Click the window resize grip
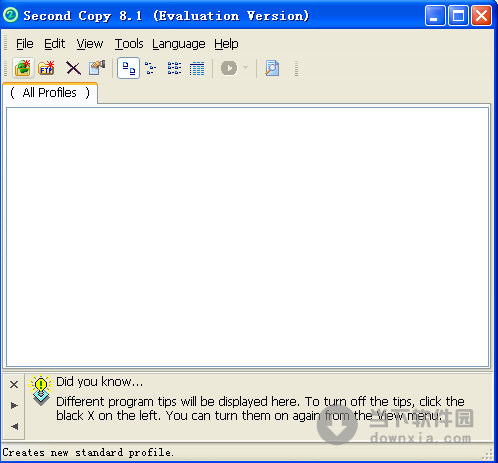The image size is (498, 463). [x=488, y=455]
